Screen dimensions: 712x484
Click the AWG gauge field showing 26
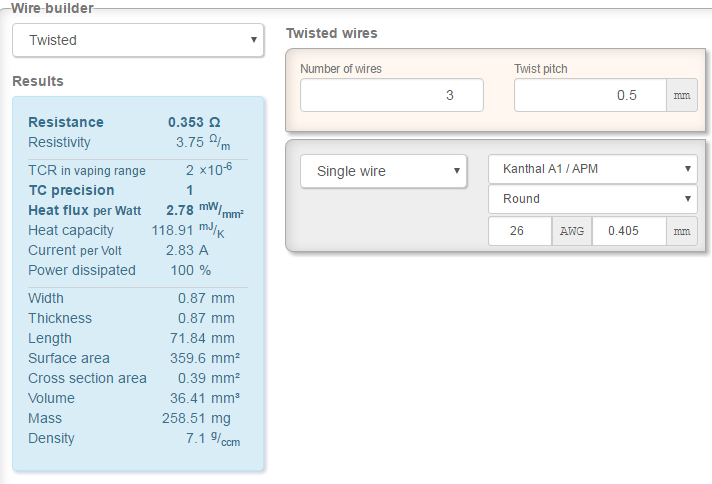coord(519,231)
